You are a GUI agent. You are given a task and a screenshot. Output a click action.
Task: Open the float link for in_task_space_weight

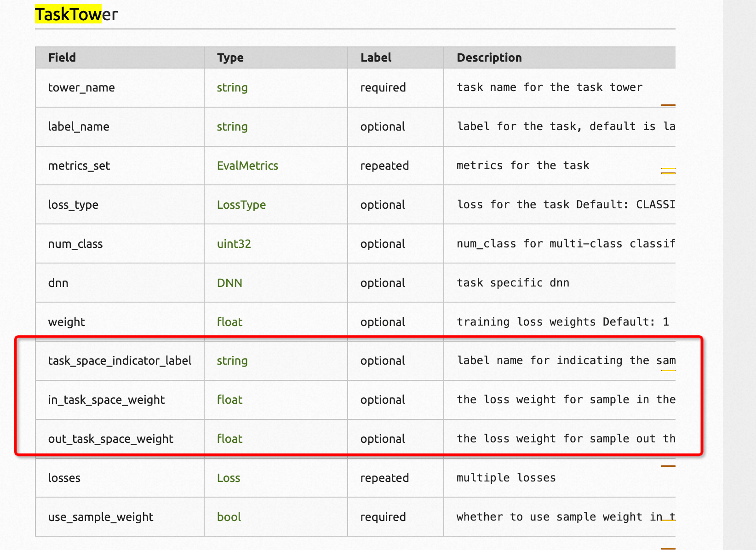click(229, 400)
